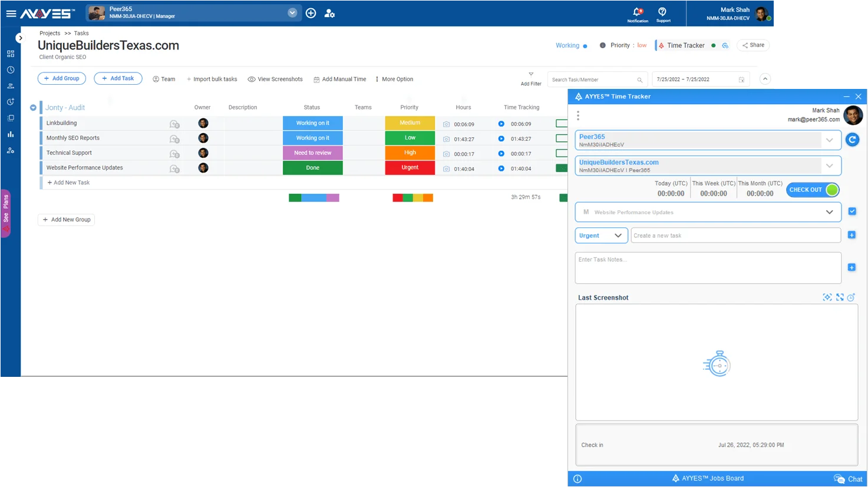Viewport: 868px width, 487px height.
Task: Open Chat in Time Tracker footer
Action: (848, 479)
